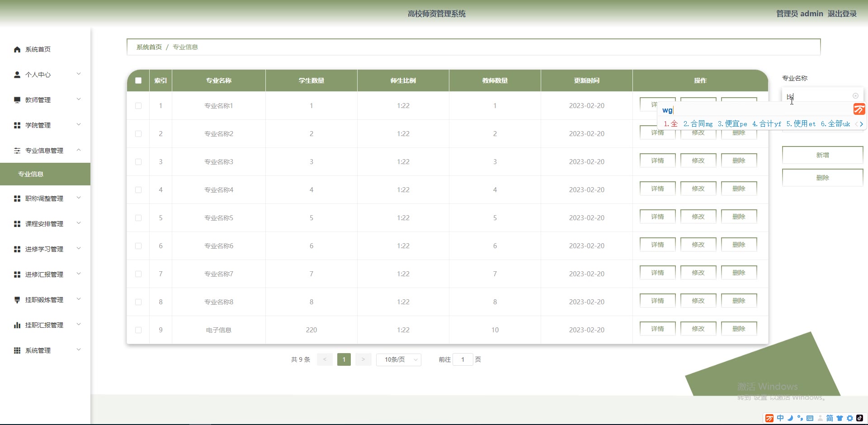The height and width of the screenshot is (425, 868).
Task: Focus the 前往 page number input
Action: tap(462, 359)
